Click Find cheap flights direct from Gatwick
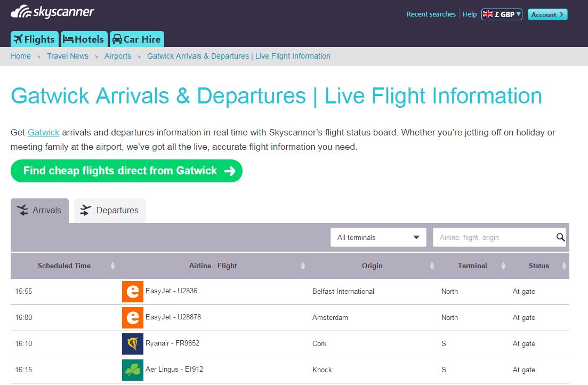 [x=126, y=171]
